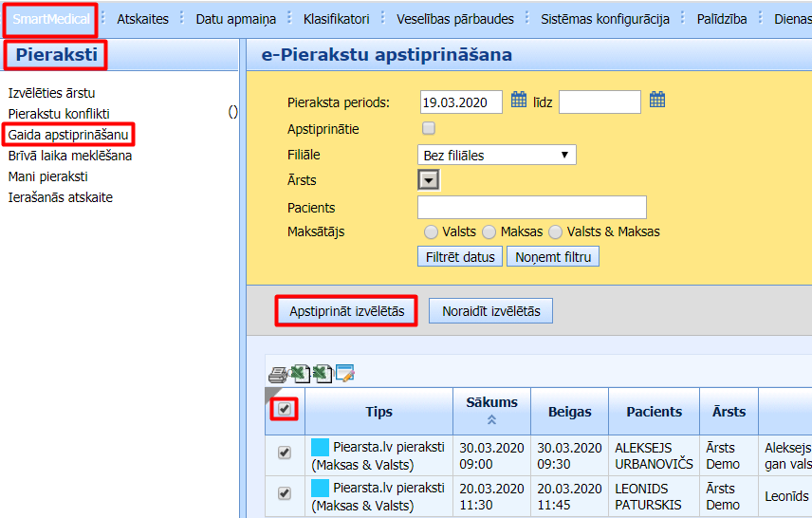This screenshot has width=812, height=518.
Task: Click the blue color swatch in first row
Action: [320, 447]
